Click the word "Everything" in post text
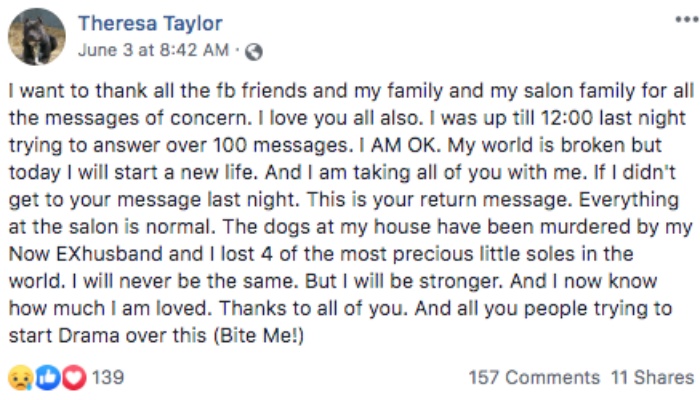Screen dimensions: 700x400 (629, 200)
